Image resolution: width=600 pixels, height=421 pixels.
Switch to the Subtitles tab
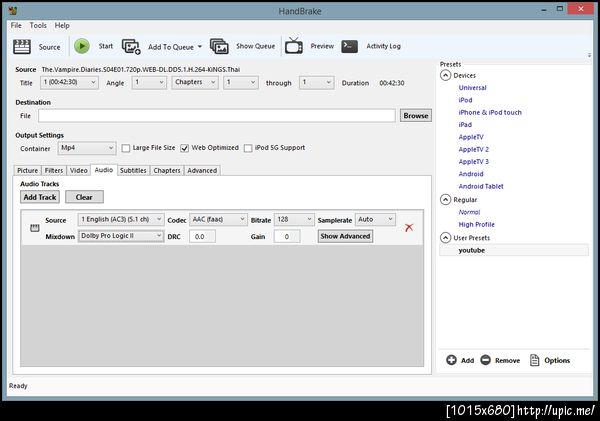point(133,170)
